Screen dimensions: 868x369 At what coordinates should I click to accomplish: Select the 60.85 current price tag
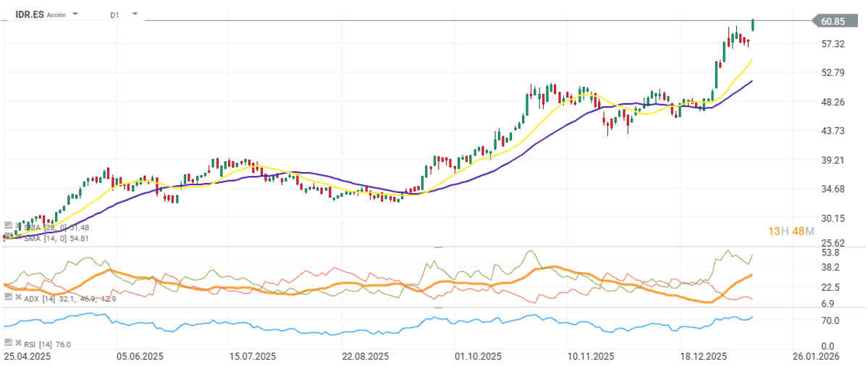click(x=833, y=21)
